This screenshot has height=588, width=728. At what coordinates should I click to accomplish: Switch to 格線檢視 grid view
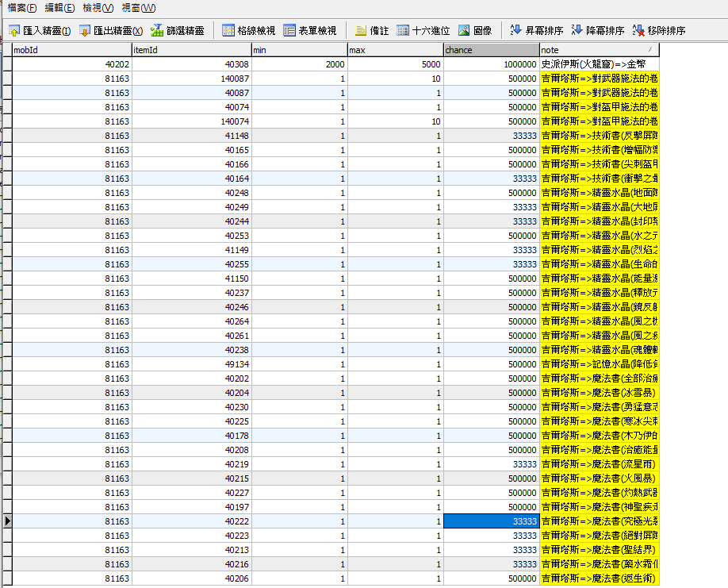point(248,31)
